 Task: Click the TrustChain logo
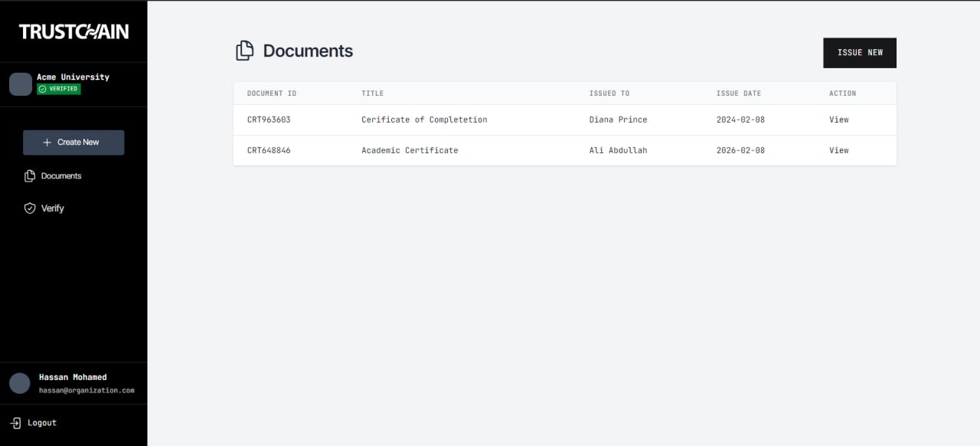pyautogui.click(x=73, y=31)
